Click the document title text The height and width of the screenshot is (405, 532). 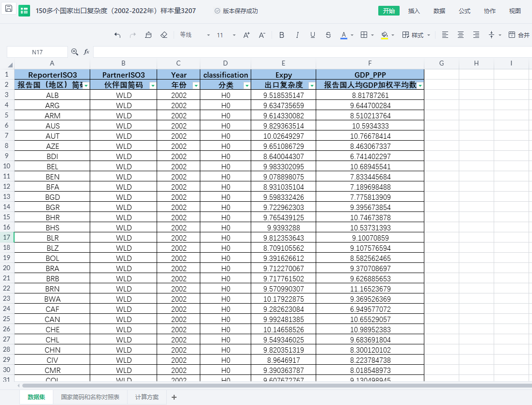click(116, 11)
